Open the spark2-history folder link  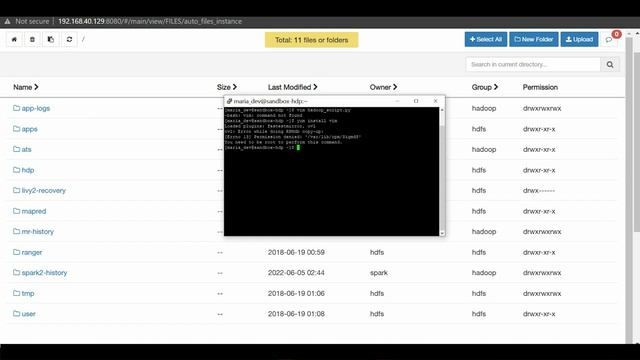[44, 273]
